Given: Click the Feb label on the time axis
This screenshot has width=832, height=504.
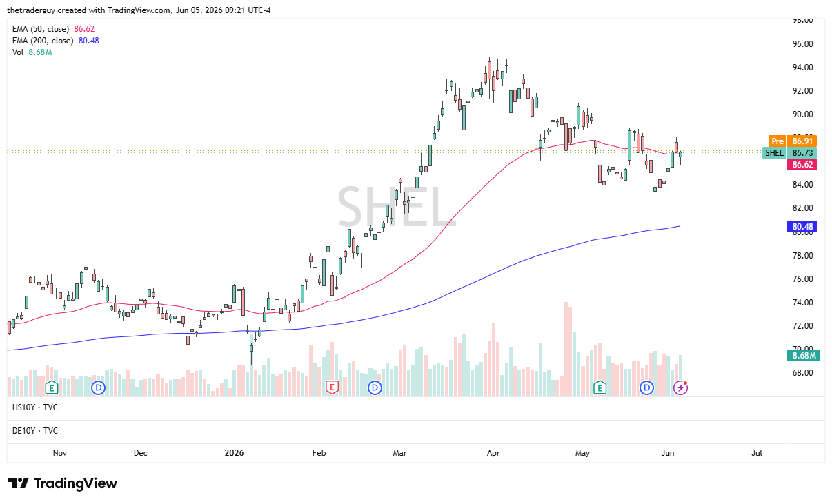Looking at the screenshot, I should tap(319, 453).
